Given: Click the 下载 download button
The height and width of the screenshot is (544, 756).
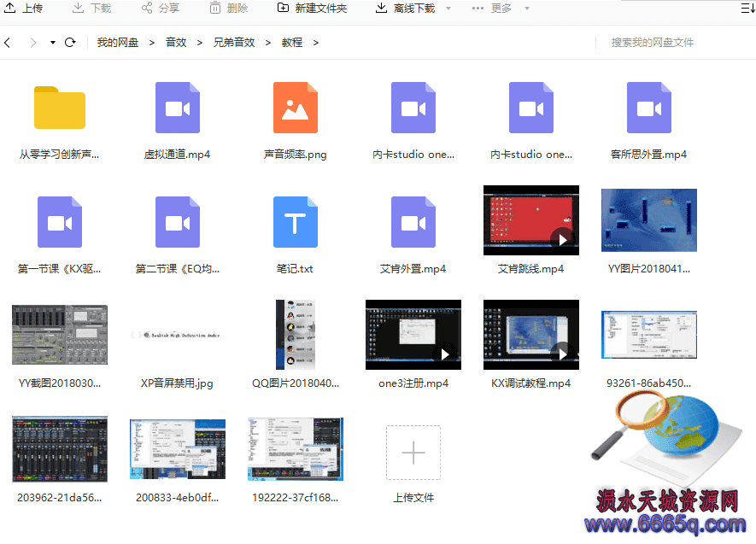Looking at the screenshot, I should [91, 9].
